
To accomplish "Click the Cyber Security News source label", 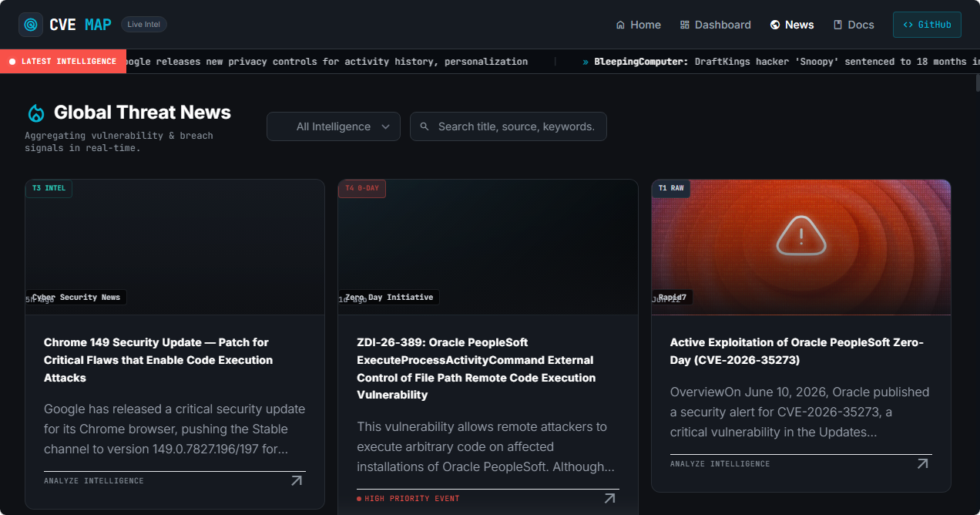I will click(76, 297).
